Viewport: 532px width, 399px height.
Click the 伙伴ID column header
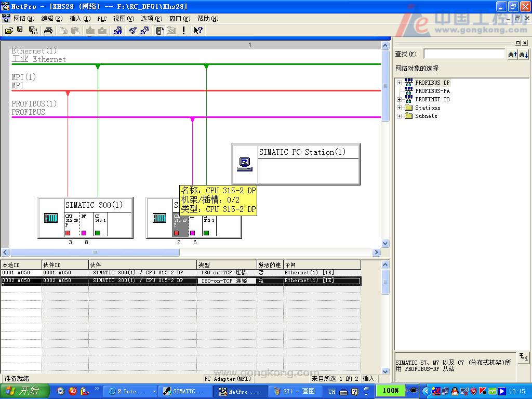point(65,265)
